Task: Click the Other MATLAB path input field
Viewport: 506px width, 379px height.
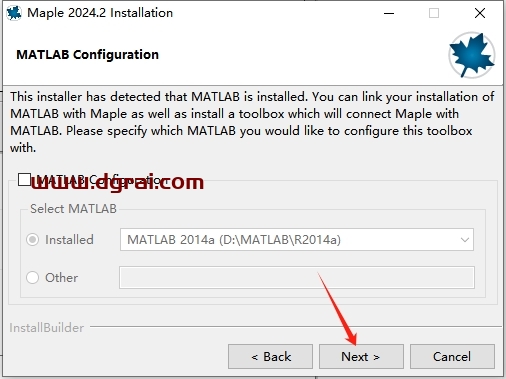Action: click(x=297, y=277)
